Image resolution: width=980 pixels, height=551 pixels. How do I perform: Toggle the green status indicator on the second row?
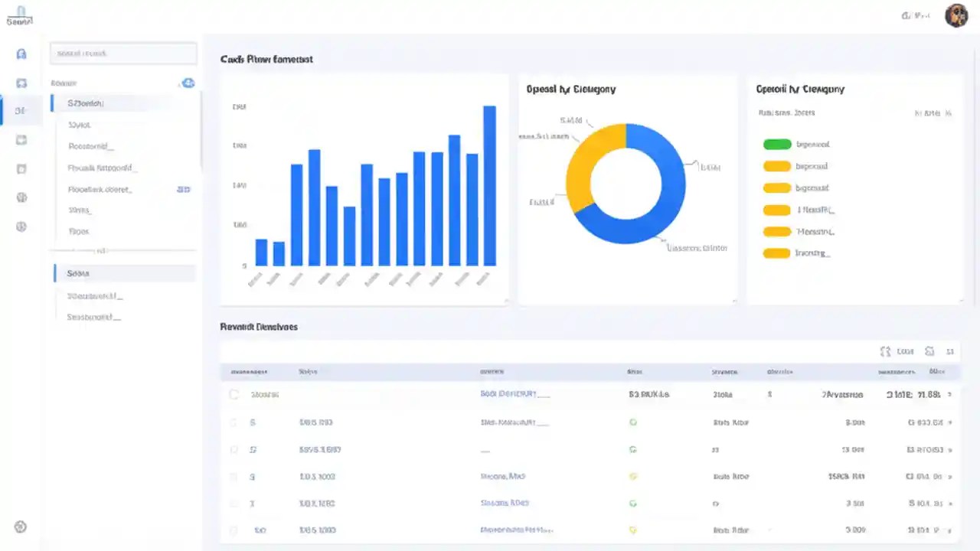632,422
